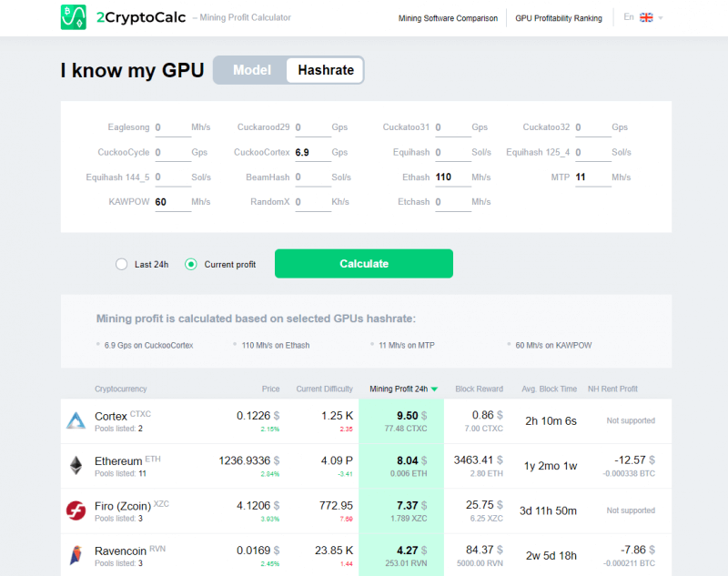Image resolution: width=728 pixels, height=576 pixels.
Task: Click the Ethereum coin icon
Action: (74, 465)
